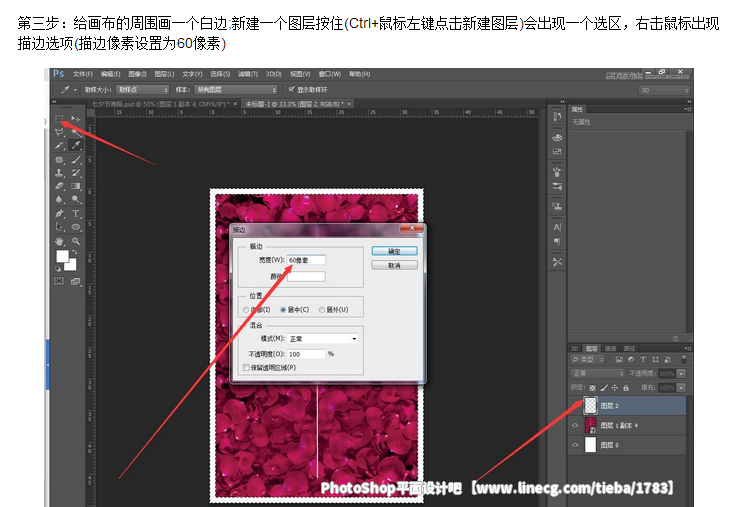
Task: Open the 样本 dropdown
Action: (x=236, y=90)
